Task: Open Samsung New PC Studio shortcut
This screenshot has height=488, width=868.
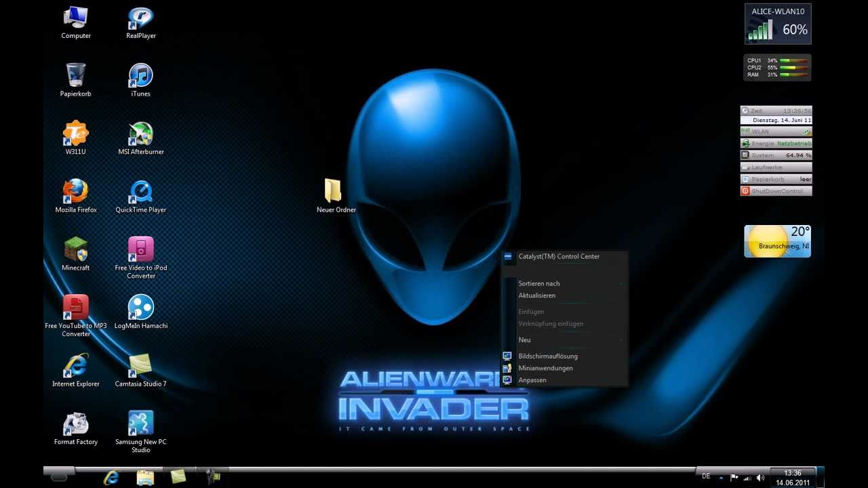Action: pyautogui.click(x=141, y=432)
